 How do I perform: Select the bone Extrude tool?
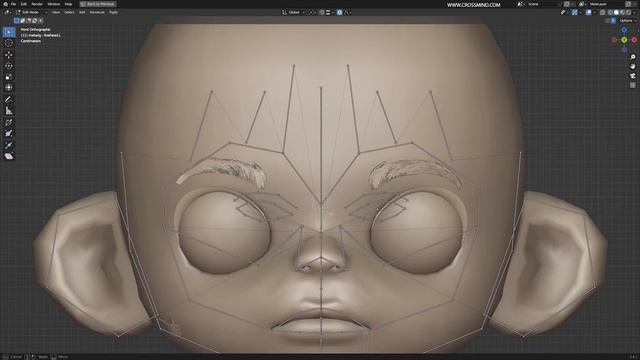(x=9, y=145)
